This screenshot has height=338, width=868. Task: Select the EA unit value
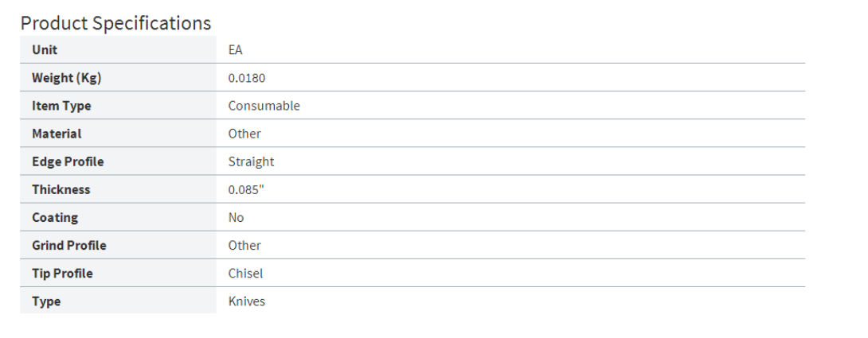(x=236, y=50)
